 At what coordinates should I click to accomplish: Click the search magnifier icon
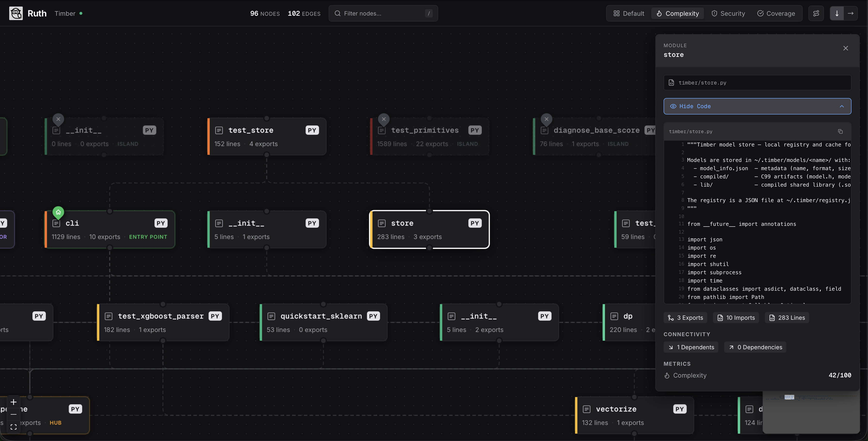337,14
